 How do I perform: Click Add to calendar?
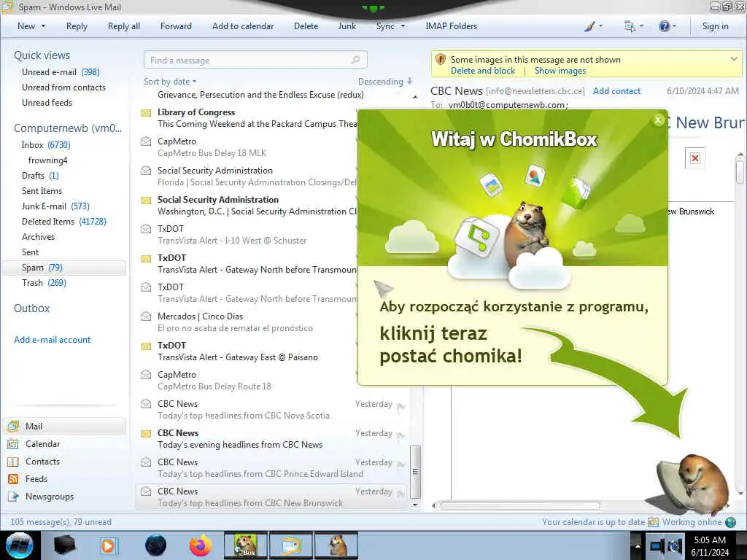(x=243, y=26)
